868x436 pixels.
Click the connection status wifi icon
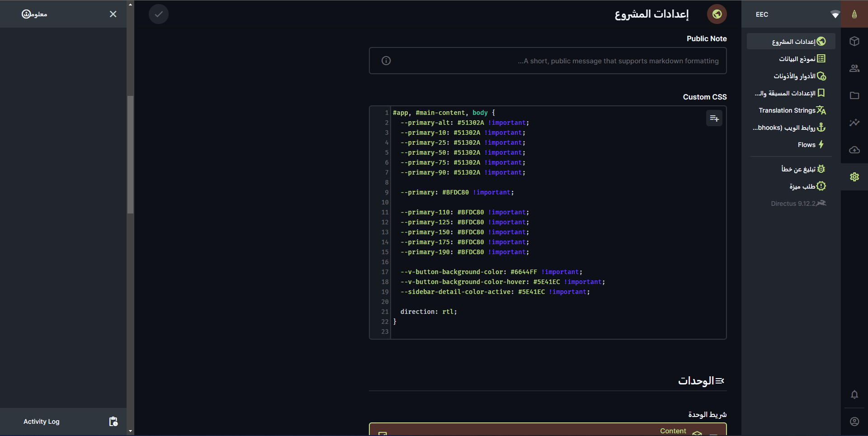pos(835,14)
